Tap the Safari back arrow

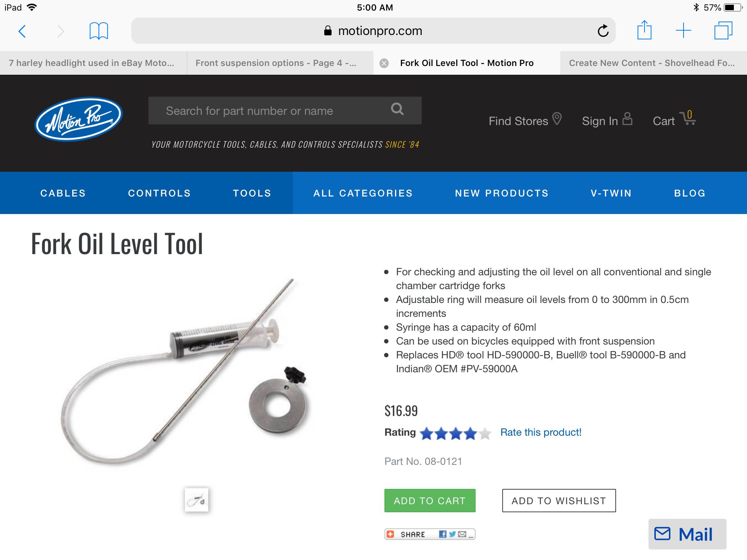tap(22, 31)
